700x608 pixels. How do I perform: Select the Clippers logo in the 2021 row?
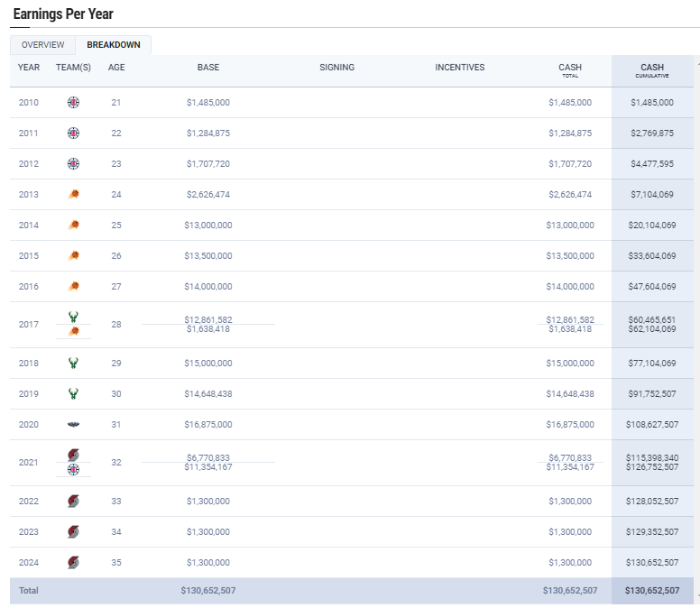73,469
